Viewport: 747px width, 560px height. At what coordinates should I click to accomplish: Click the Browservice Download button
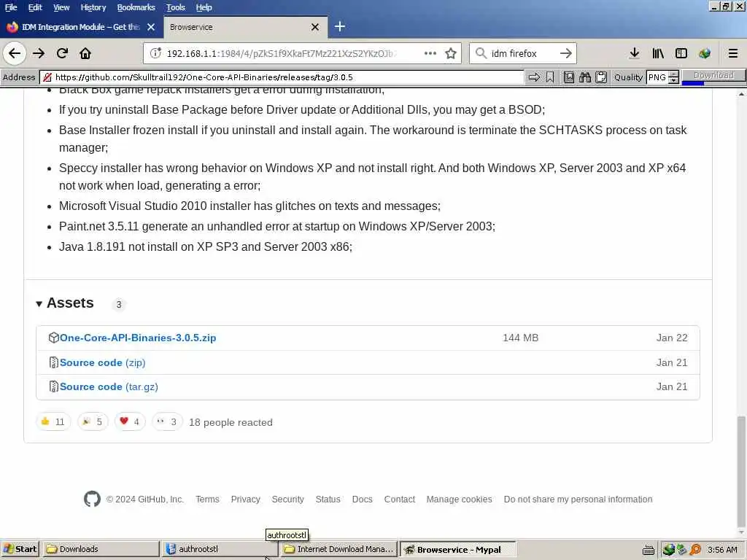(x=713, y=76)
